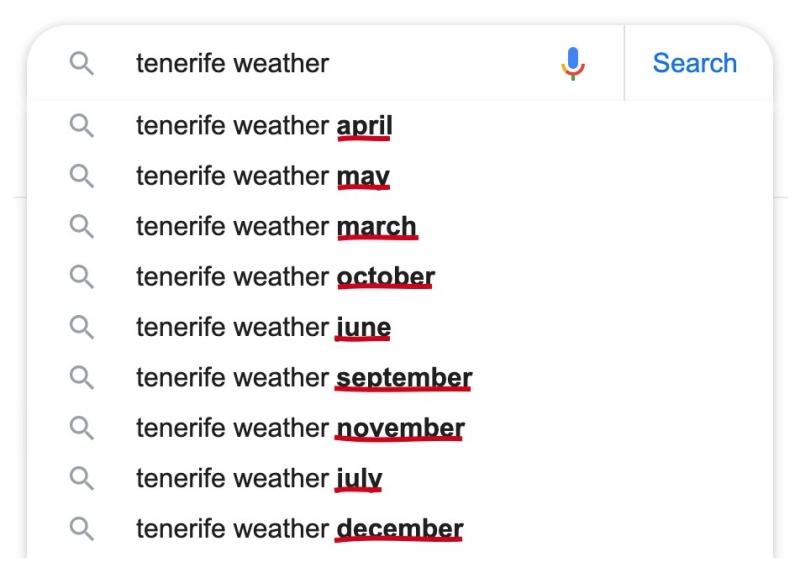Screen dimensions: 800x583
Task: Click magnifier icon beside april suggestion
Action: coord(82,125)
